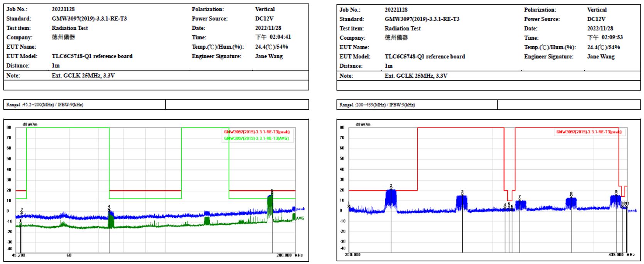Click marker 7 on the right spectrum plot
The width and height of the screenshot is (644, 264).
pyautogui.click(x=519, y=197)
